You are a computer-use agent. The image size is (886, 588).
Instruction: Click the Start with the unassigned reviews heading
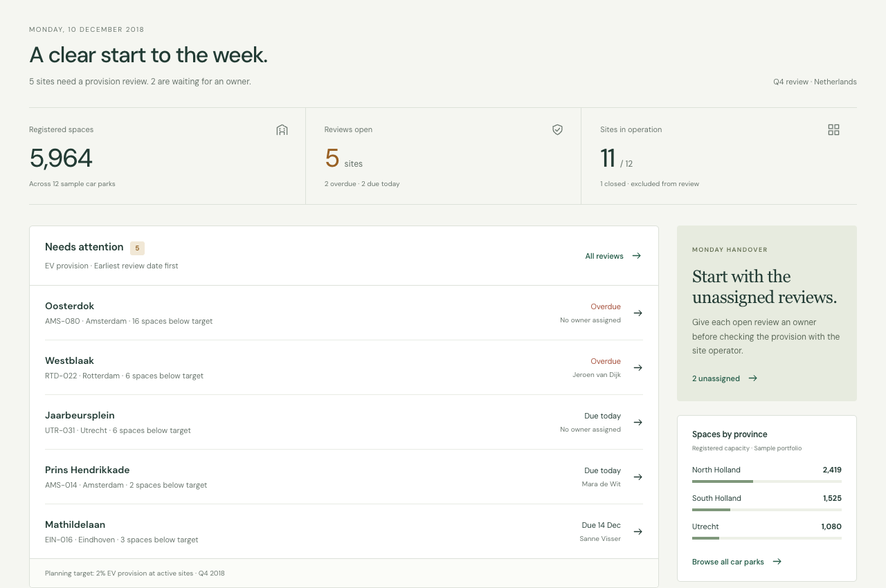coord(764,286)
